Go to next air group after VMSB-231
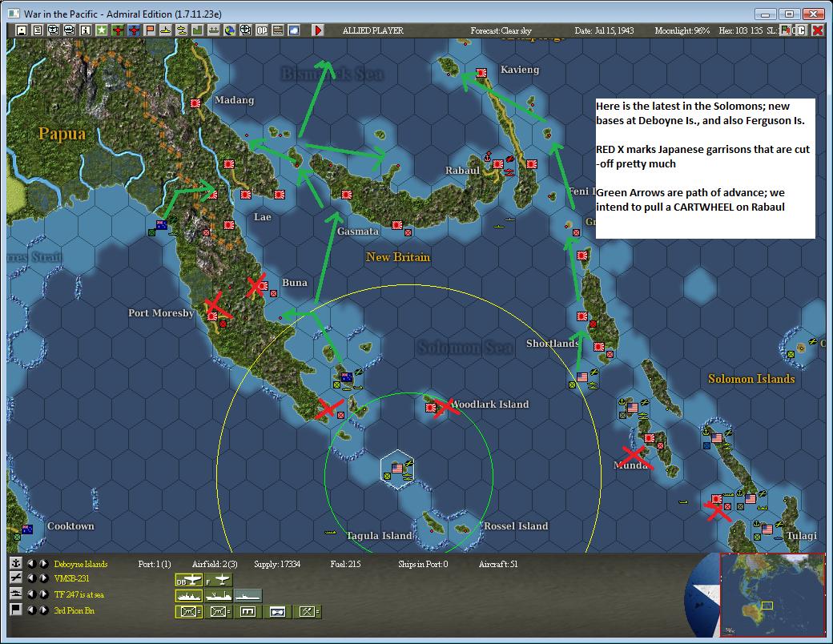Image resolution: width=833 pixels, height=644 pixels. (x=44, y=578)
